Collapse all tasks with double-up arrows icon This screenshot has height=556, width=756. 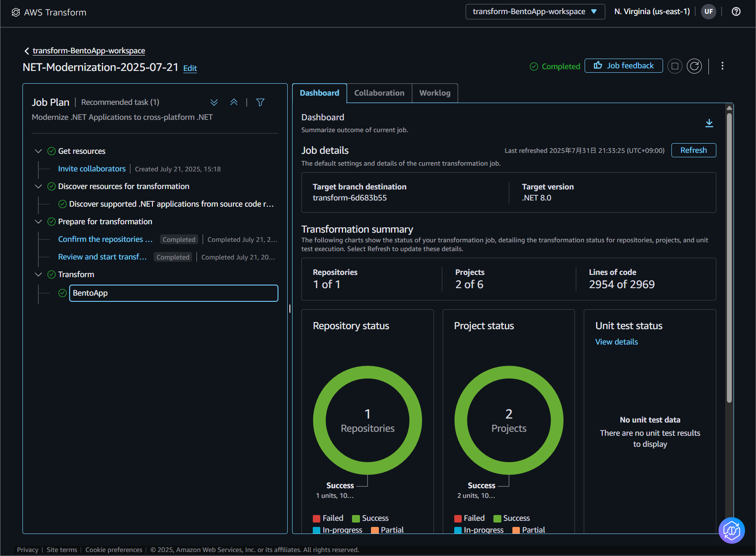point(234,102)
